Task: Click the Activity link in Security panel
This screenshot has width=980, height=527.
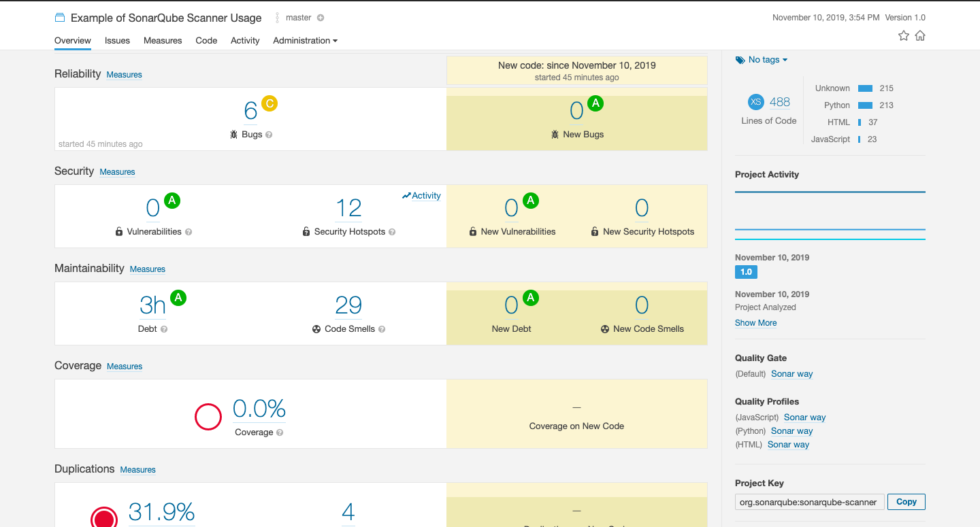Action: pyautogui.click(x=421, y=196)
